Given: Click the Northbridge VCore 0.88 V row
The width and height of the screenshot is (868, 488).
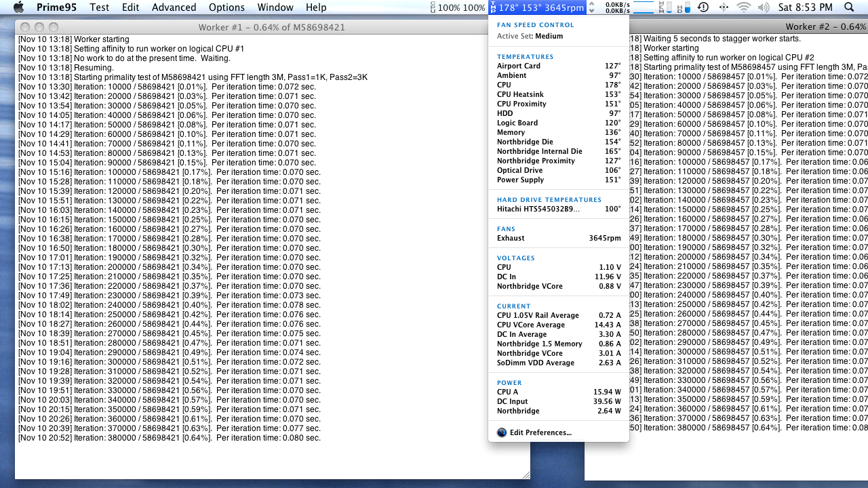Looking at the screenshot, I should coord(559,286).
